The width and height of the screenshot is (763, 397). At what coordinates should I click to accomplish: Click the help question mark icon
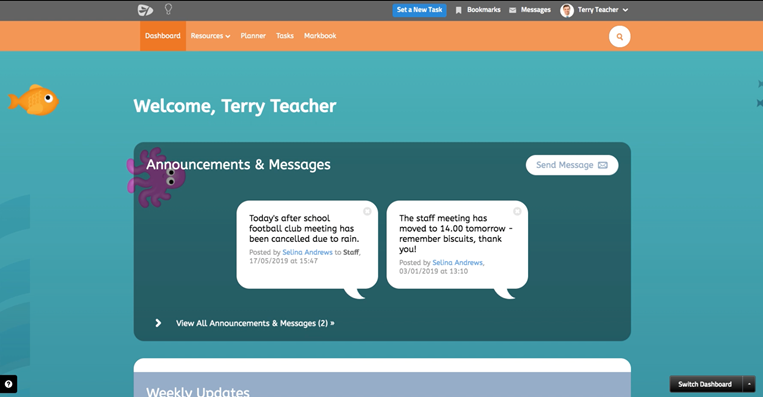pyautogui.click(x=8, y=384)
